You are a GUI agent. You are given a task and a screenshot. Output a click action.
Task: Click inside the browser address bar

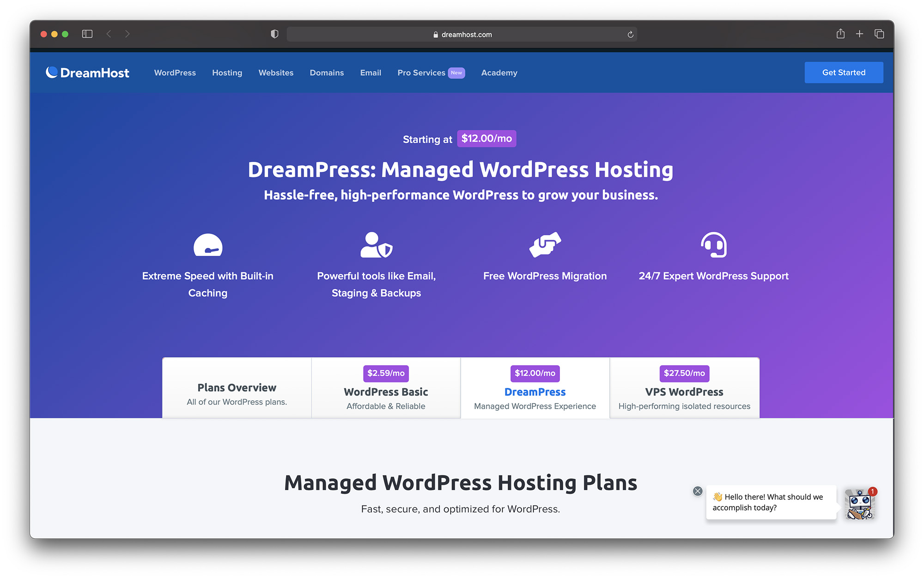tap(462, 34)
